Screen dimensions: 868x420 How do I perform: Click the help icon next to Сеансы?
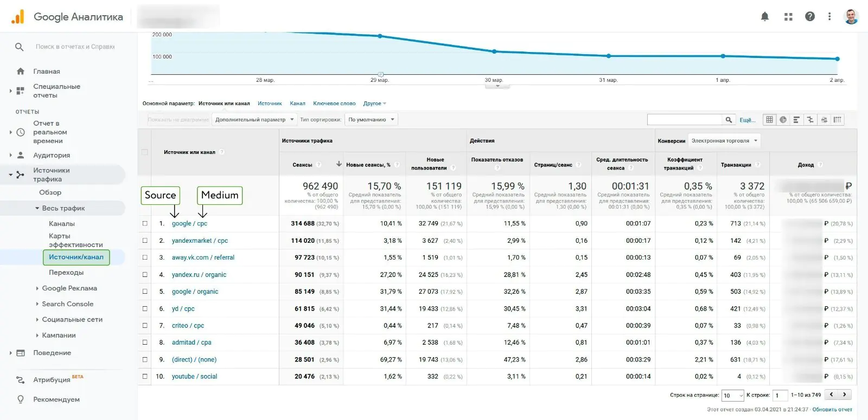(319, 165)
